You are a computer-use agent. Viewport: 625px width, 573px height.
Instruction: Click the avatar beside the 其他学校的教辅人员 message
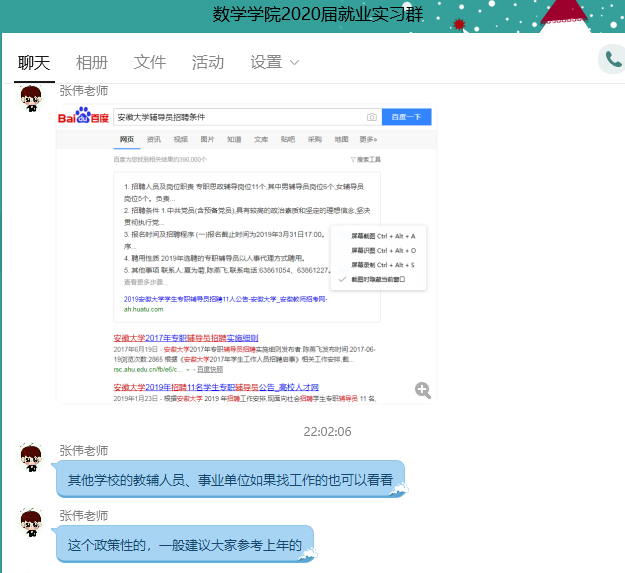click(31, 457)
